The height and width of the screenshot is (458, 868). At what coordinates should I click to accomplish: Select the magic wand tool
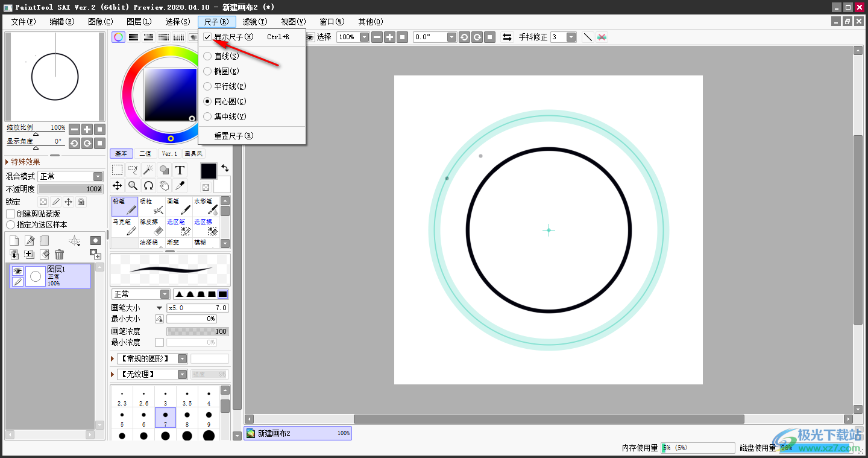pyautogui.click(x=148, y=170)
